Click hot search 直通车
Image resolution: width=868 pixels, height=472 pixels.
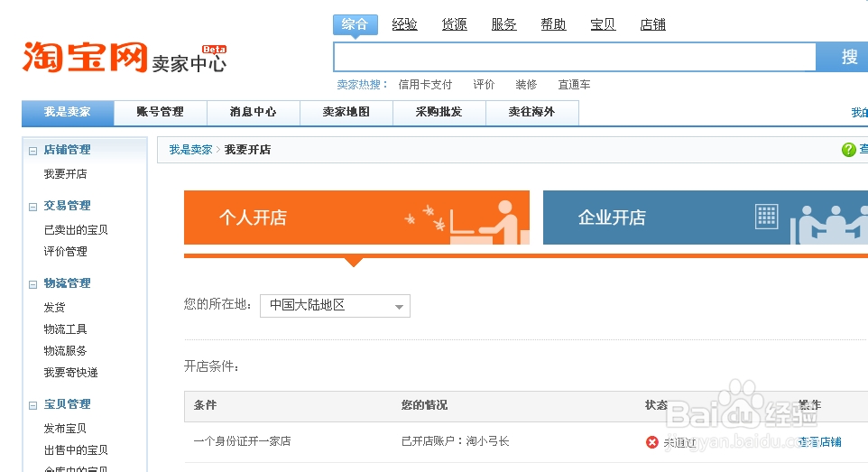(x=574, y=85)
